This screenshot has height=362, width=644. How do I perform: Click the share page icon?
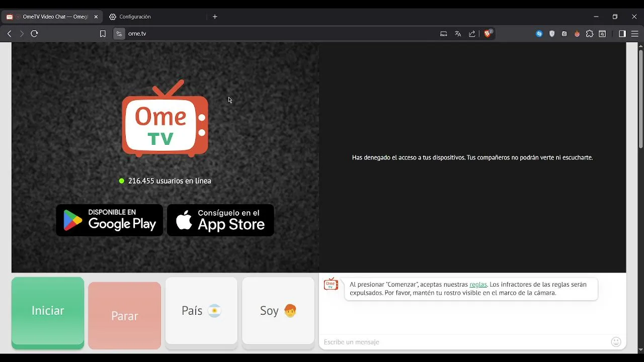tap(472, 34)
